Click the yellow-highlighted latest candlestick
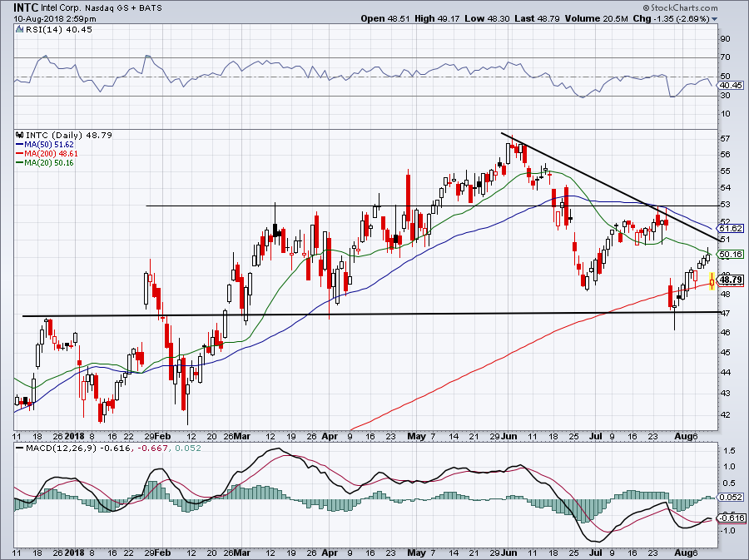The height and width of the screenshot is (560, 749). (x=712, y=281)
